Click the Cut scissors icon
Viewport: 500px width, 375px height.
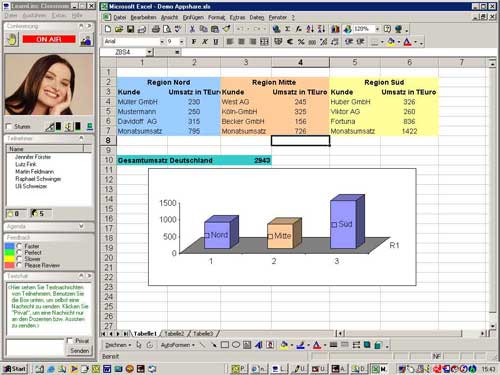192,29
